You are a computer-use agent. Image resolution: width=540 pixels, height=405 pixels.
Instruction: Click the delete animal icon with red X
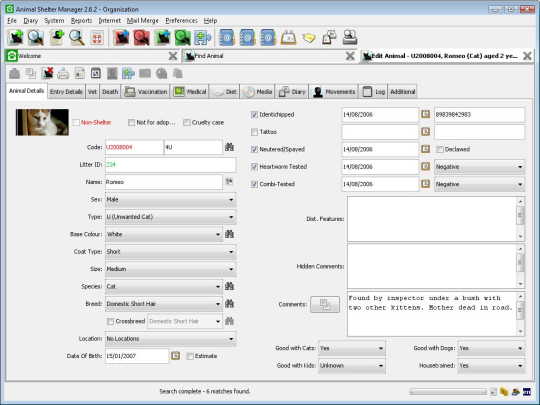pyautogui.click(x=47, y=73)
